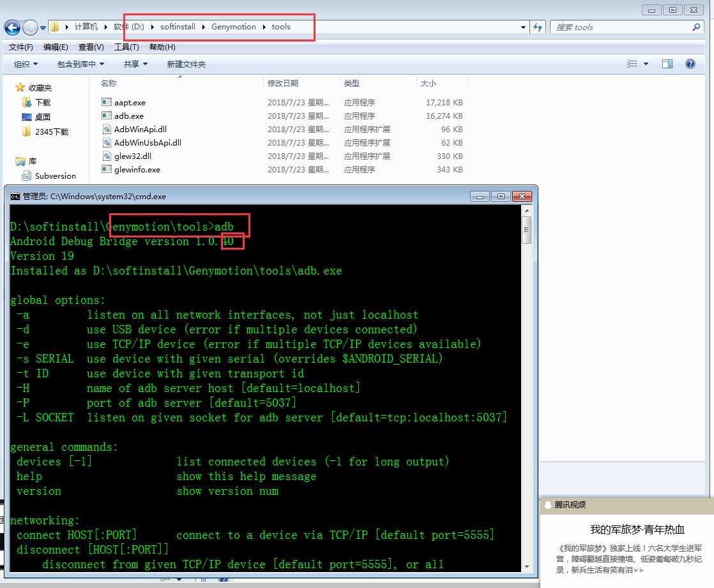Select 桌面 in the navigation pane
The width and height of the screenshot is (714, 588).
[43, 117]
